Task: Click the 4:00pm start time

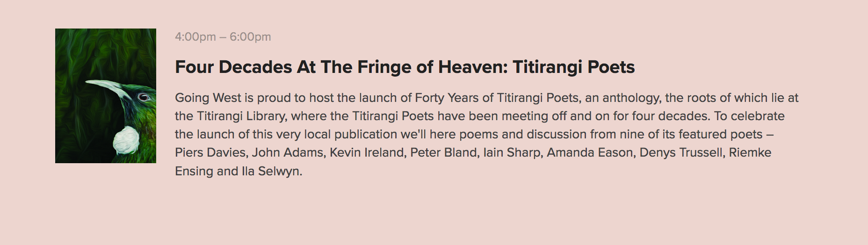Action: coord(195,37)
